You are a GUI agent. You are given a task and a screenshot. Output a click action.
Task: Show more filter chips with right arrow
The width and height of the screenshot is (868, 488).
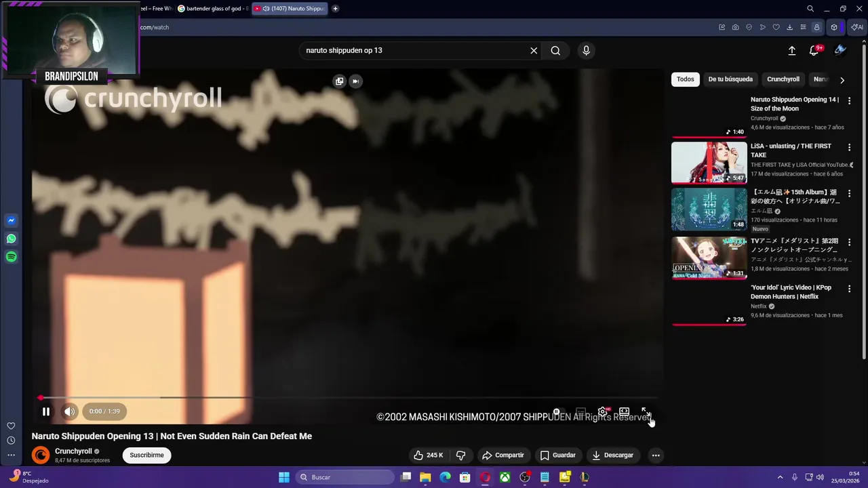(842, 80)
